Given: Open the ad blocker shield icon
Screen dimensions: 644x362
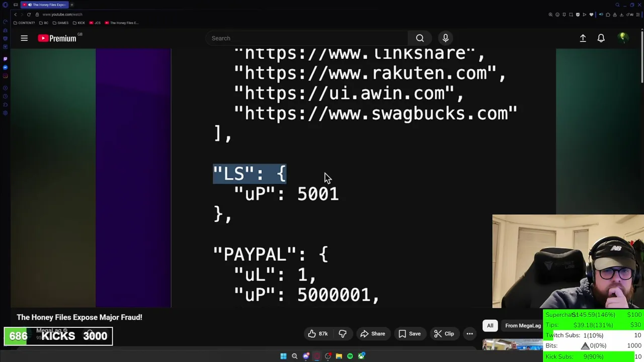Looking at the screenshot, I should (578, 15).
